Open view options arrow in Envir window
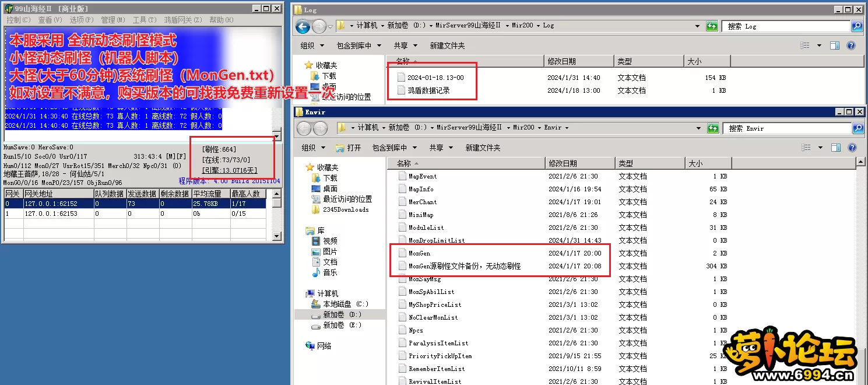The width and height of the screenshot is (868, 385). click(819, 148)
